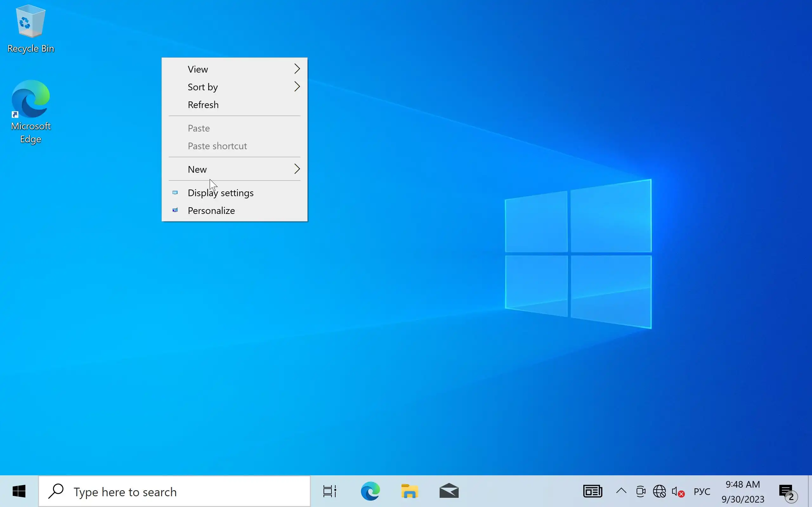Show hidden system tray icons
812x507 pixels.
click(621, 491)
